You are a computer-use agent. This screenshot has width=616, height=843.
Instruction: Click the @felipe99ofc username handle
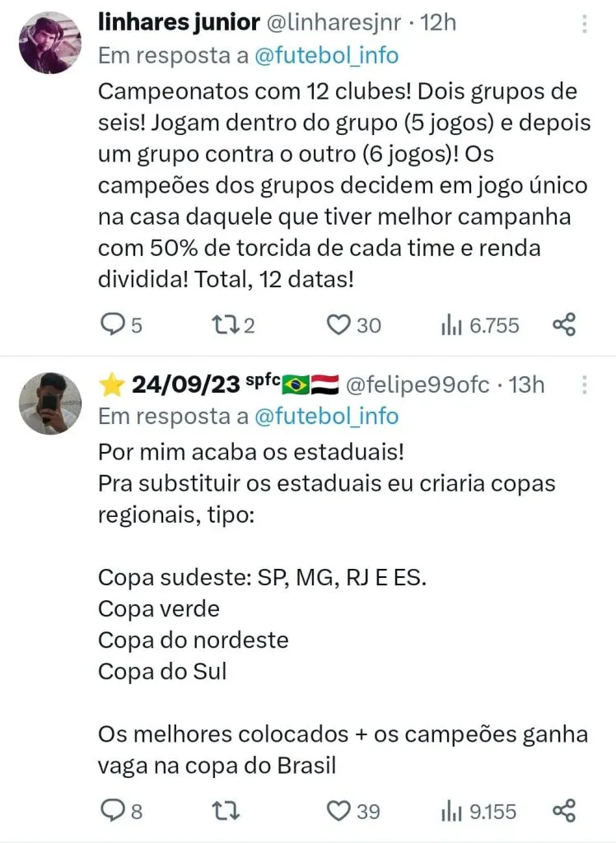(x=417, y=384)
